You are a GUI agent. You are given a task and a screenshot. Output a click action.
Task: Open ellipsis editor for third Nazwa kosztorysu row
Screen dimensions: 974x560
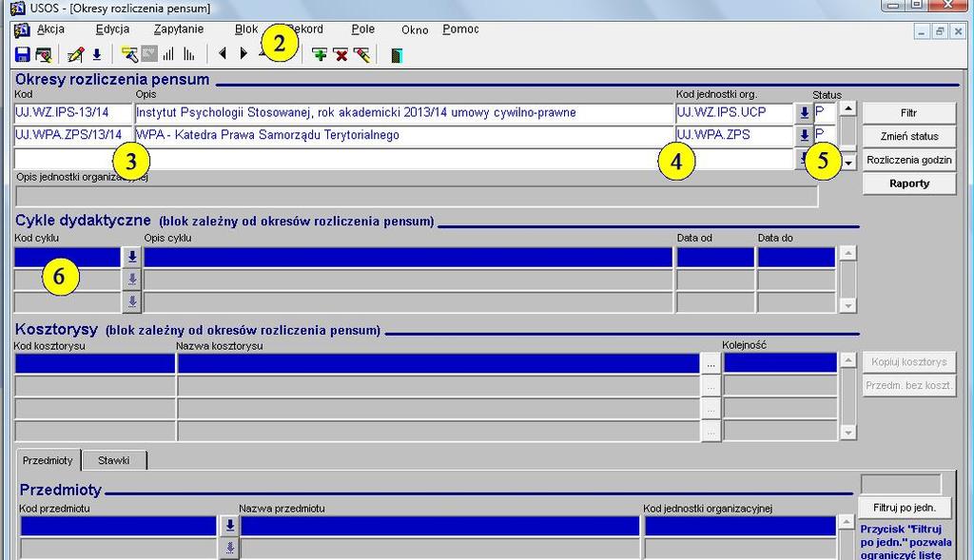(x=711, y=409)
